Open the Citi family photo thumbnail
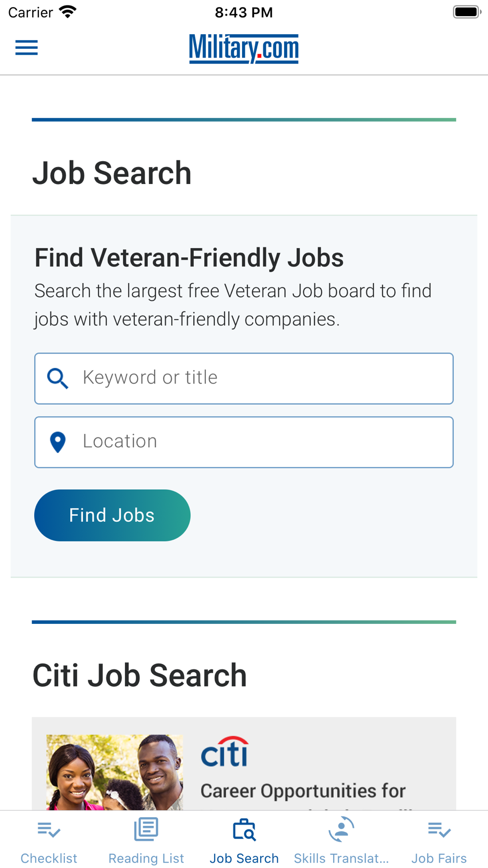Image resolution: width=488 pixels, height=868 pixels. pyautogui.click(x=115, y=772)
